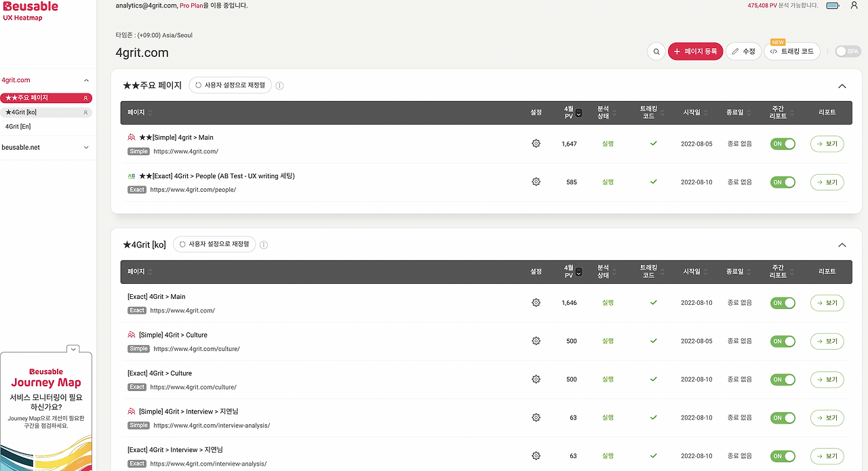Screen dimensions: 868x471
Task: Toggle weekly report for [Exact] Interview > 지연님
Action: coord(783,456)
